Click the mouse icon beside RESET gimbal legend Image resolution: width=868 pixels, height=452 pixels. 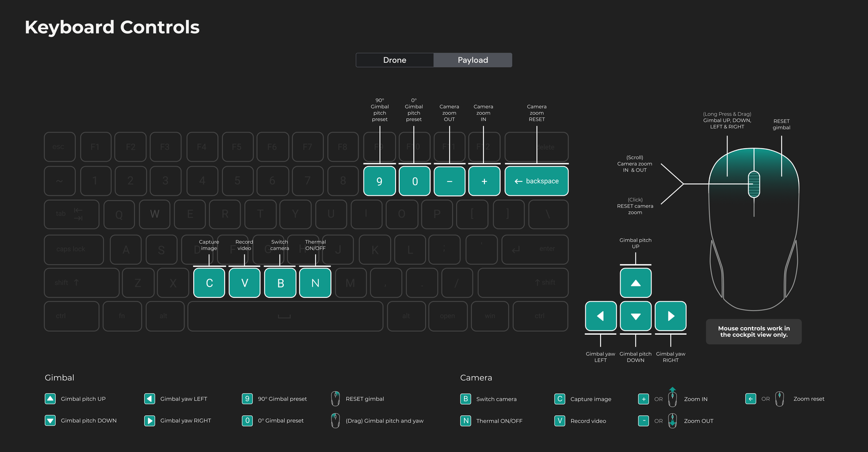point(336,399)
